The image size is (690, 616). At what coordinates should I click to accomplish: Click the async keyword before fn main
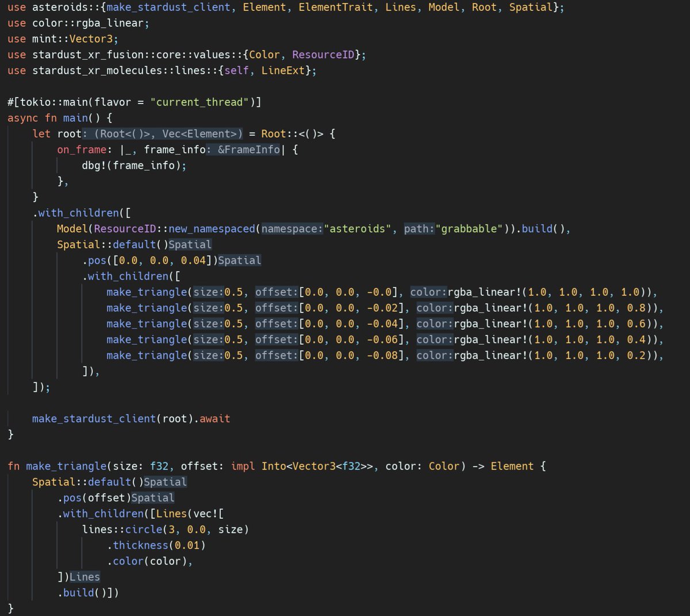point(23,118)
